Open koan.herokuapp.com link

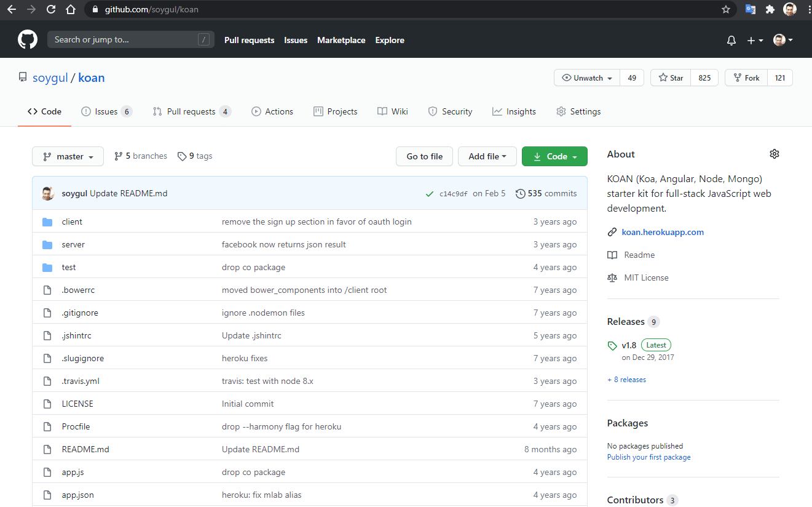663,232
